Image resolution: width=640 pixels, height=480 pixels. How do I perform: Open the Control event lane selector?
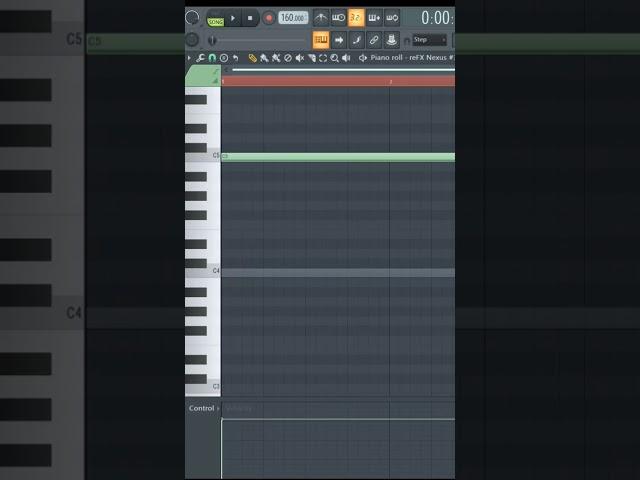coord(204,408)
